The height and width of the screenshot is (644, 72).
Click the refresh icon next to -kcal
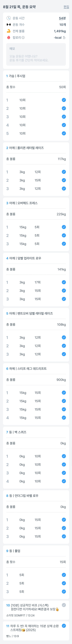point(64,37)
